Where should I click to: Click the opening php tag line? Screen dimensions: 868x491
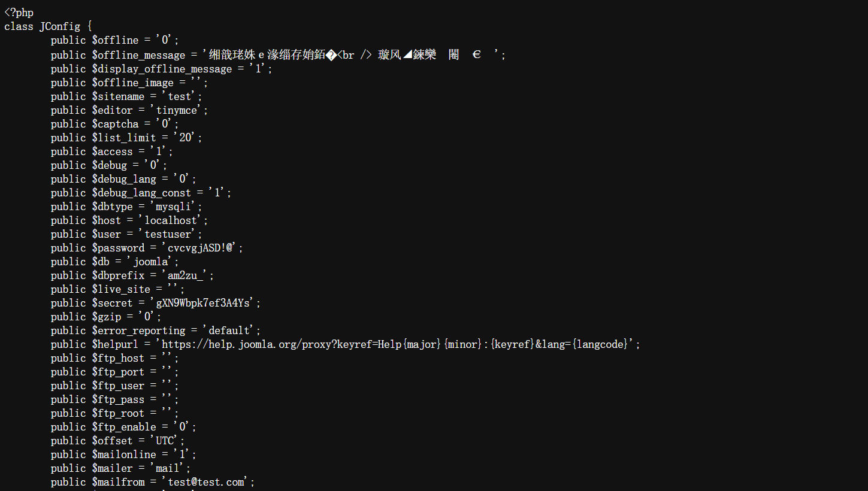point(19,13)
